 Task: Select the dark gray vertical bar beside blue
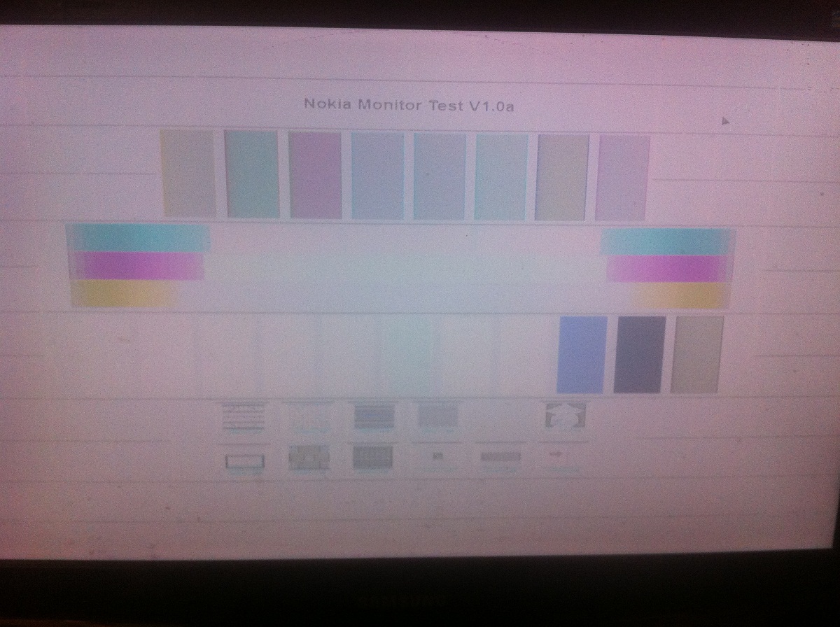point(639,354)
